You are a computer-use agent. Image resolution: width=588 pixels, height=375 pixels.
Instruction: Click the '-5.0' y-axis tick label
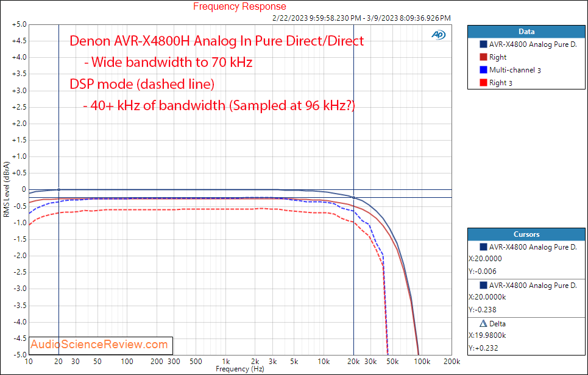[19, 355]
